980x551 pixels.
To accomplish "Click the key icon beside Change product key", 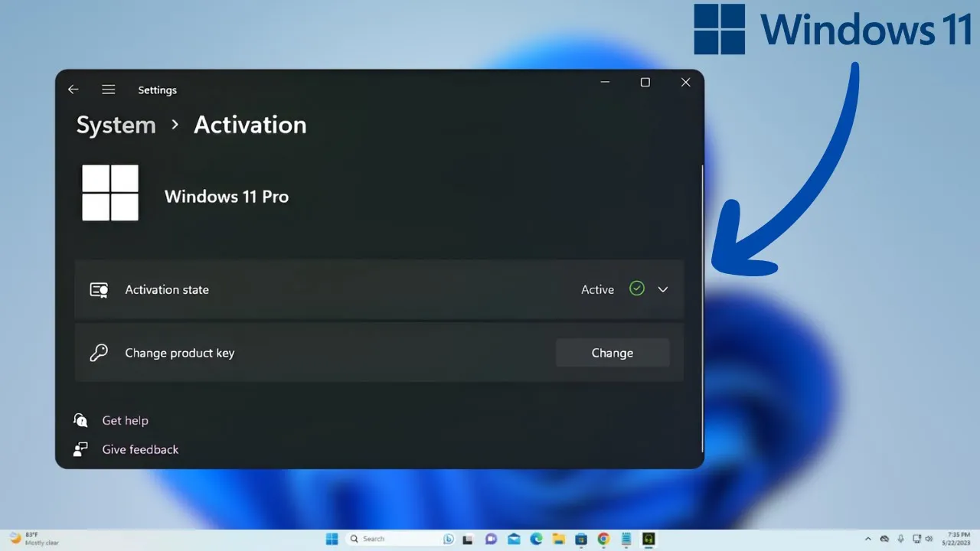I will click(x=99, y=353).
